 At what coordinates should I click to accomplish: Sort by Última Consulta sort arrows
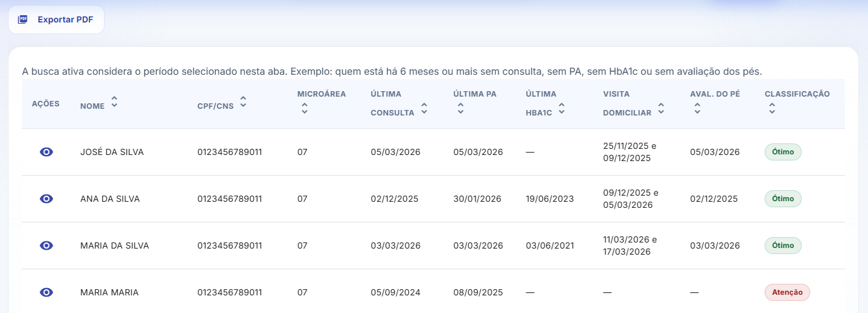pos(424,109)
